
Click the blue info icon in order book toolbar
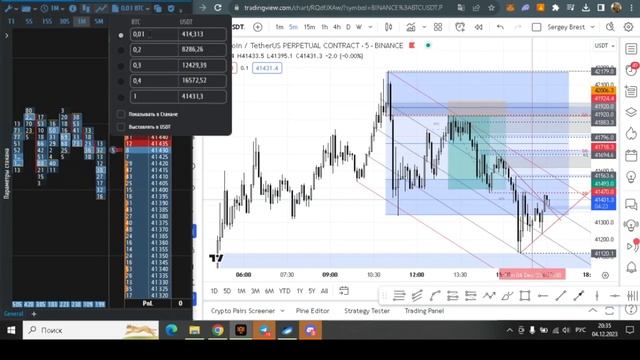point(73,8)
